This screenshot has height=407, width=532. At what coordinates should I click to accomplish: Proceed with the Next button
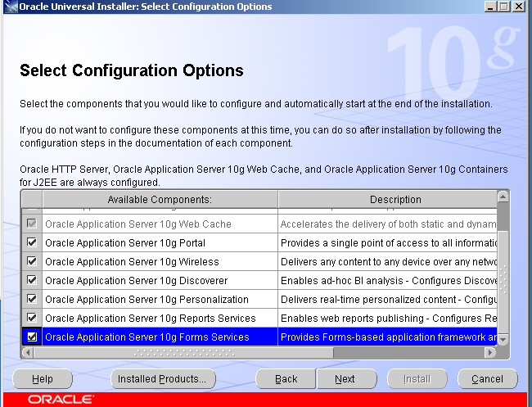click(347, 379)
